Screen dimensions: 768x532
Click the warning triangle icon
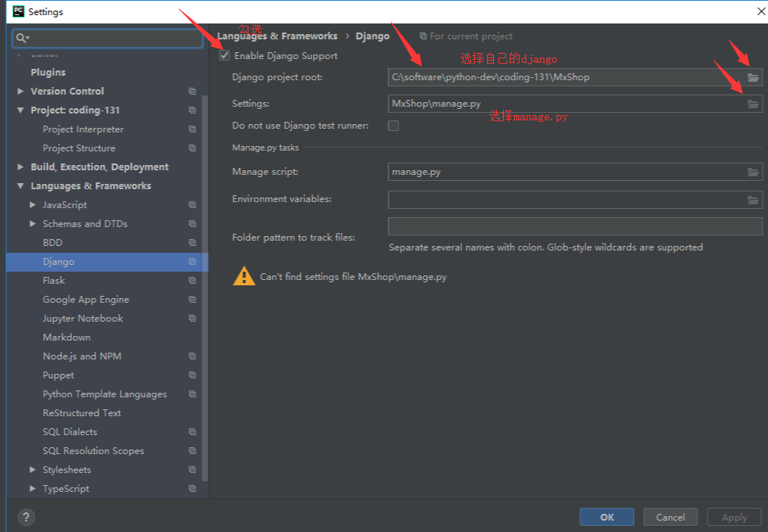pos(244,276)
